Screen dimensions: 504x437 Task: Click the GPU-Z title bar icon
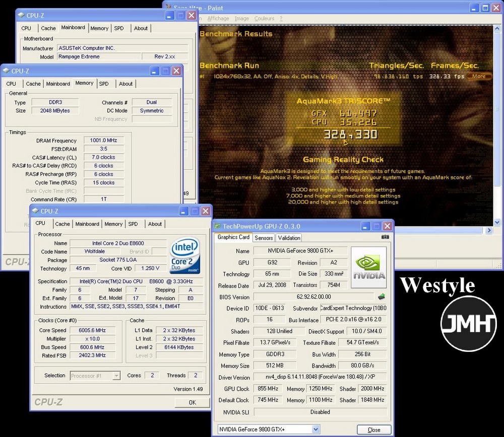click(217, 226)
